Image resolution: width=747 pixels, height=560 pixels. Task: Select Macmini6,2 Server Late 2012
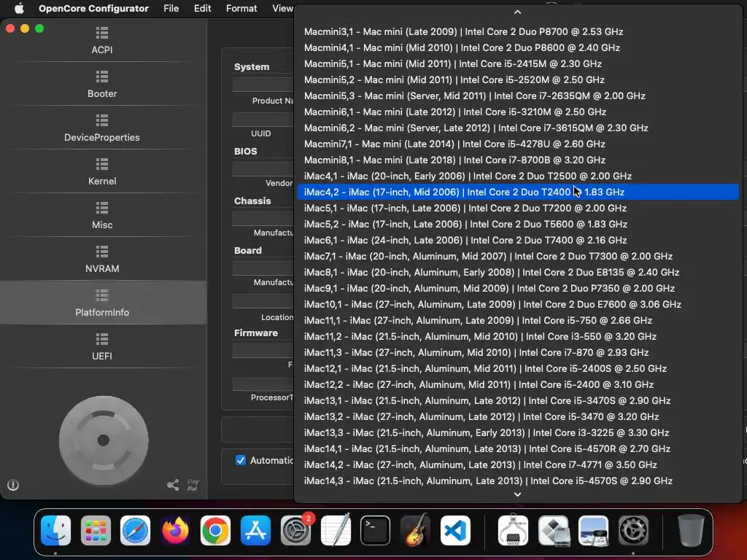518,128
